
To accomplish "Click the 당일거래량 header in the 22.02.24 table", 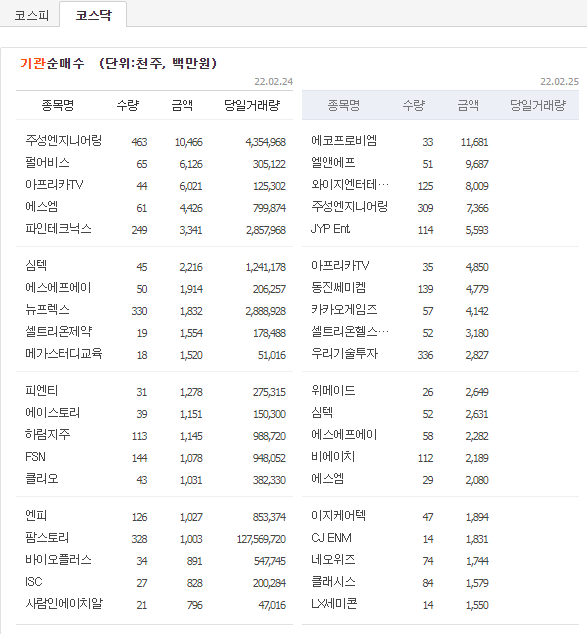I will pos(252,105).
